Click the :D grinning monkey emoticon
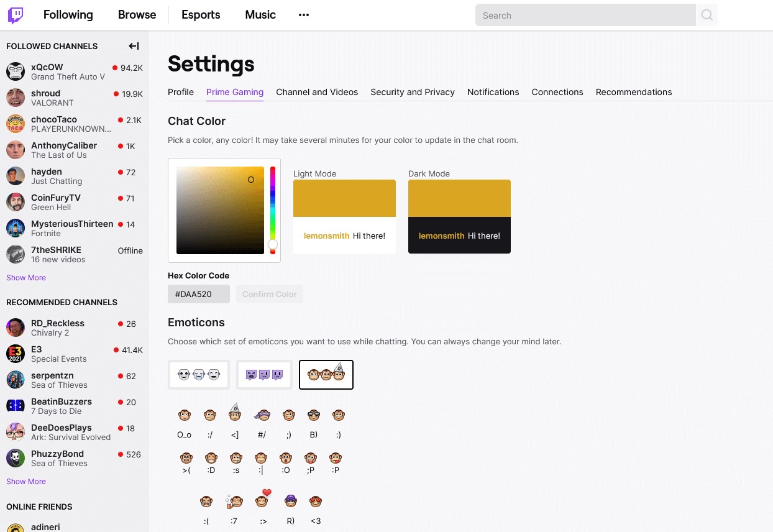 click(211, 459)
